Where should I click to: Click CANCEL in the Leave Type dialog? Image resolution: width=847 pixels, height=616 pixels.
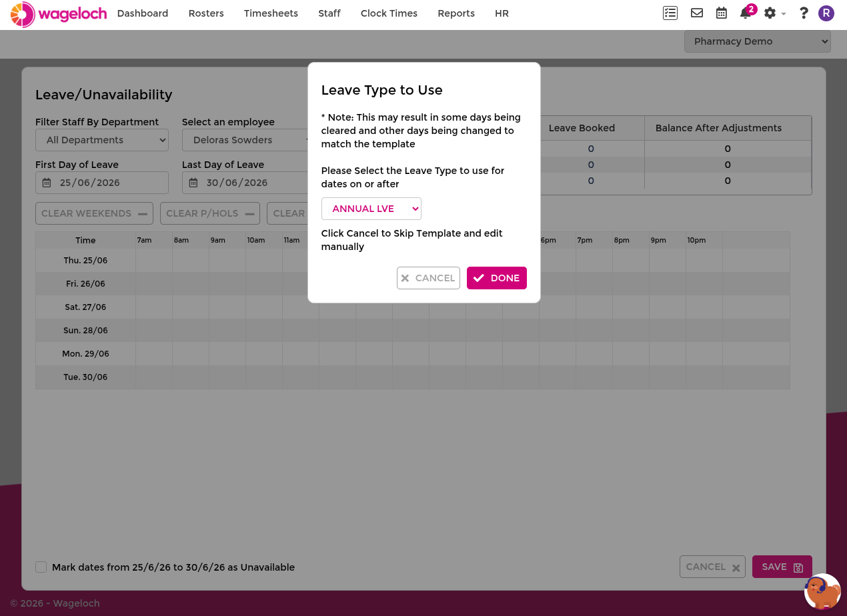[428, 278]
